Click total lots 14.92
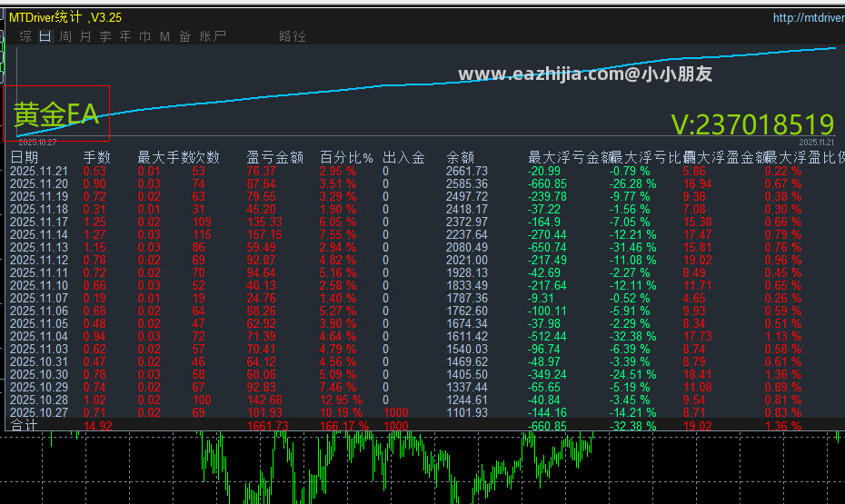This screenshot has height=504, width=845. click(97, 425)
